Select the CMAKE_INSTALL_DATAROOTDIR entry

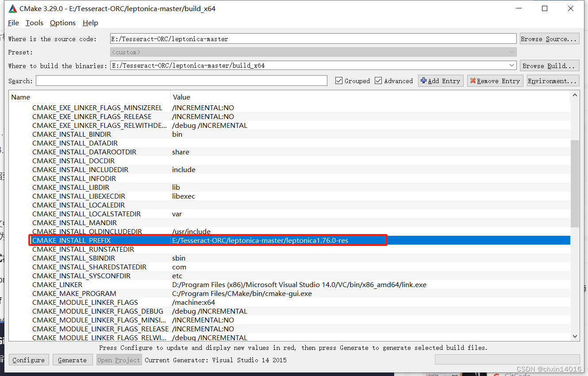tap(84, 152)
